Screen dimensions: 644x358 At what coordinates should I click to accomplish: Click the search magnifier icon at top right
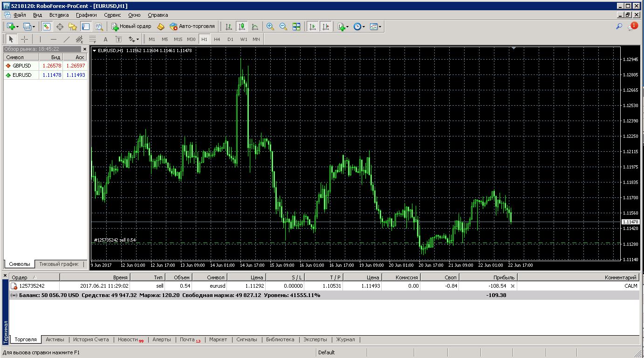pyautogui.click(x=619, y=27)
